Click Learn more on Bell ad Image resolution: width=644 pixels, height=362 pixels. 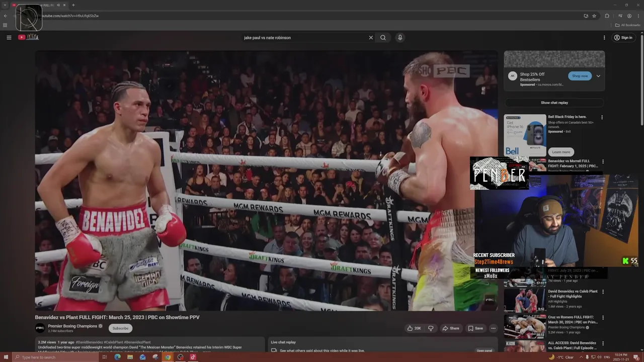click(561, 152)
